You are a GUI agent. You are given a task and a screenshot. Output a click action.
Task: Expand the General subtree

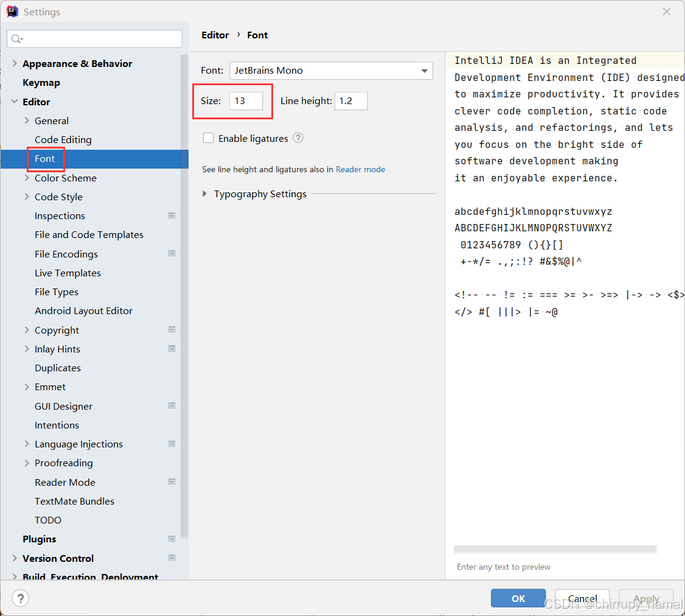[27, 121]
